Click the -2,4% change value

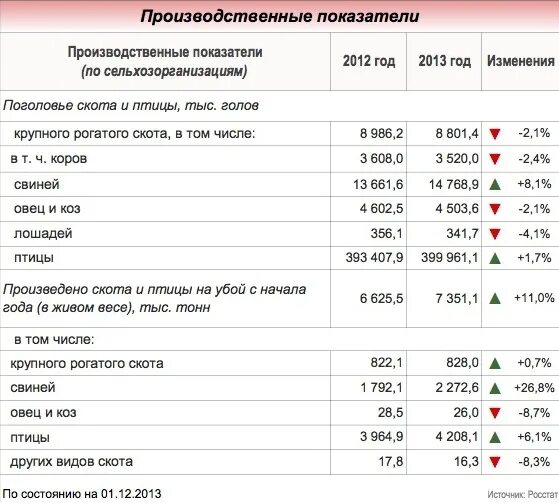[x=534, y=159]
